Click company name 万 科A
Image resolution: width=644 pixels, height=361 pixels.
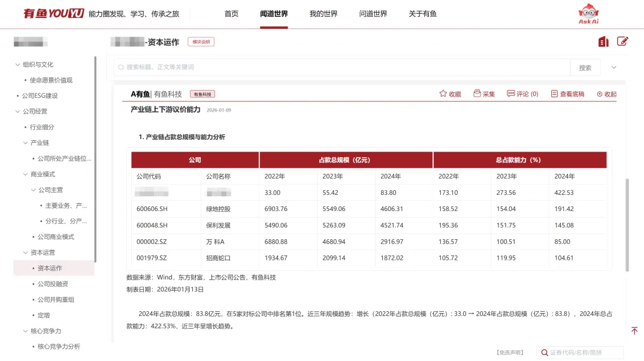215,242
